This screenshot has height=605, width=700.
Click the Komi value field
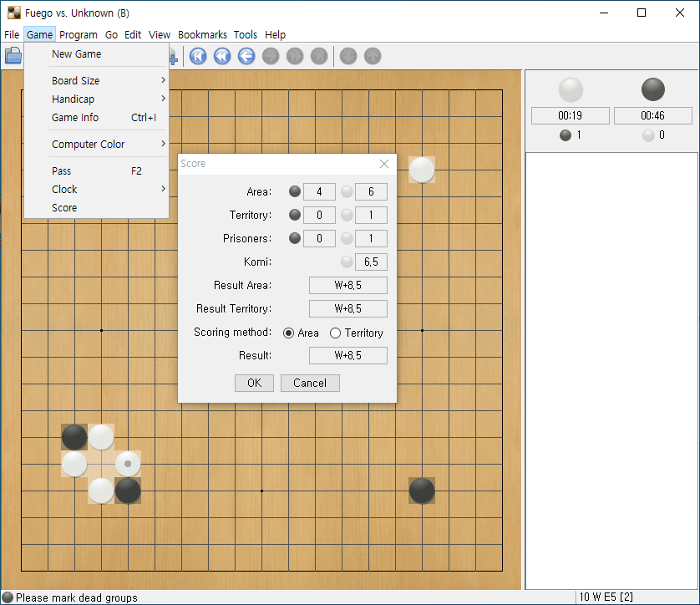tap(371, 262)
